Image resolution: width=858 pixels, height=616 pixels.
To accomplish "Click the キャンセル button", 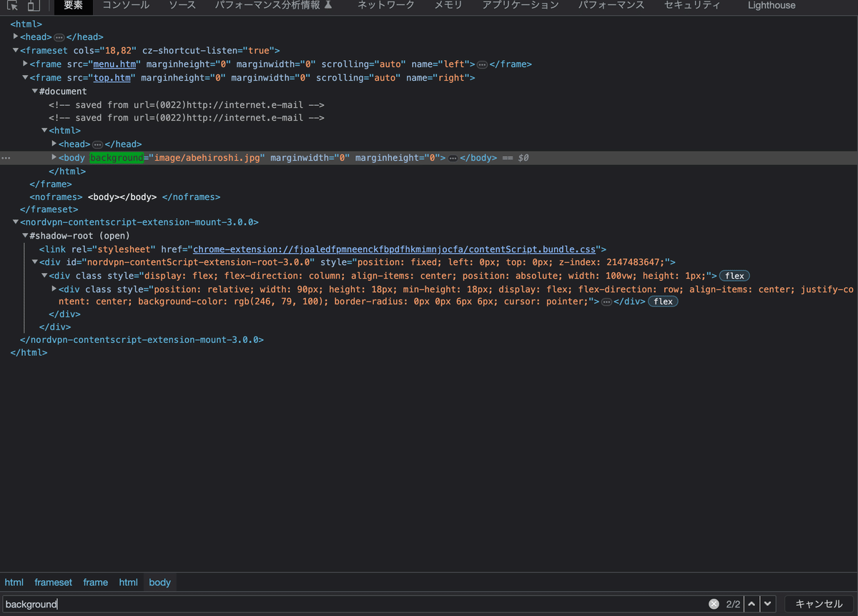I will pos(820,604).
